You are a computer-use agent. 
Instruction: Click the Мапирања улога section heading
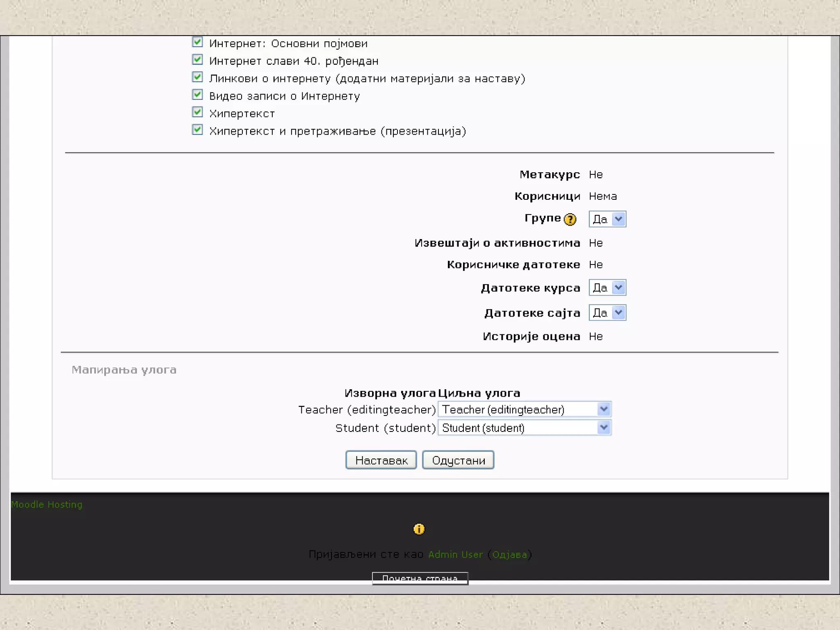124,370
